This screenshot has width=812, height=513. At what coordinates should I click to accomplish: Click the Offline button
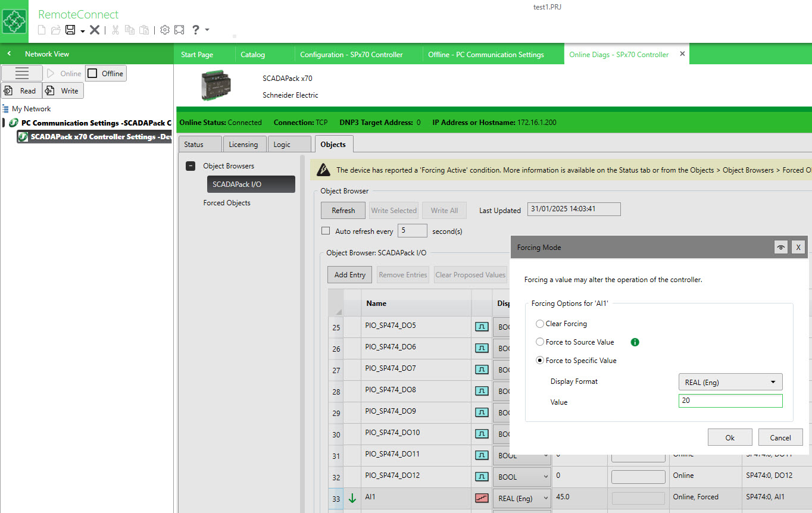tap(106, 73)
